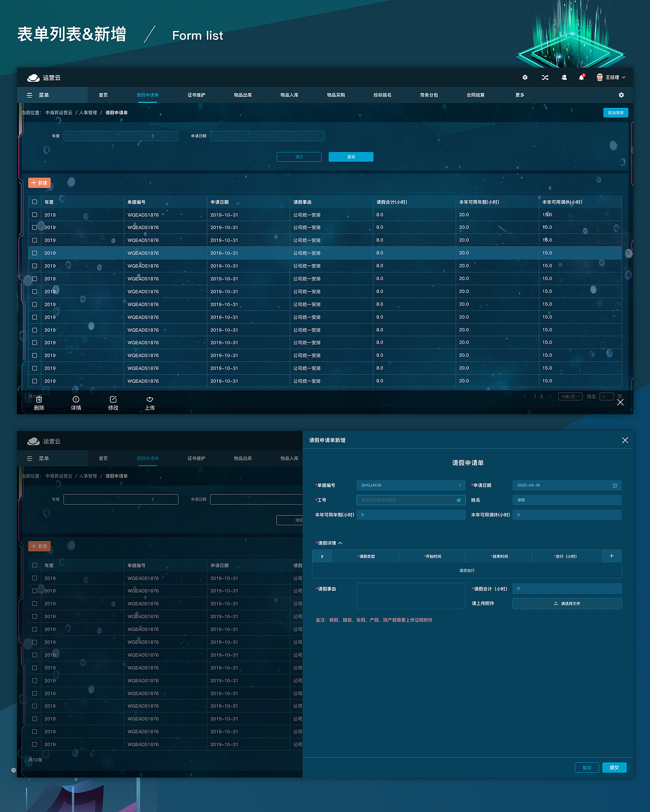This screenshot has width=650, height=812.
Task: Click the 修改 edit icon in the action bar
Action: pyautogui.click(x=113, y=399)
